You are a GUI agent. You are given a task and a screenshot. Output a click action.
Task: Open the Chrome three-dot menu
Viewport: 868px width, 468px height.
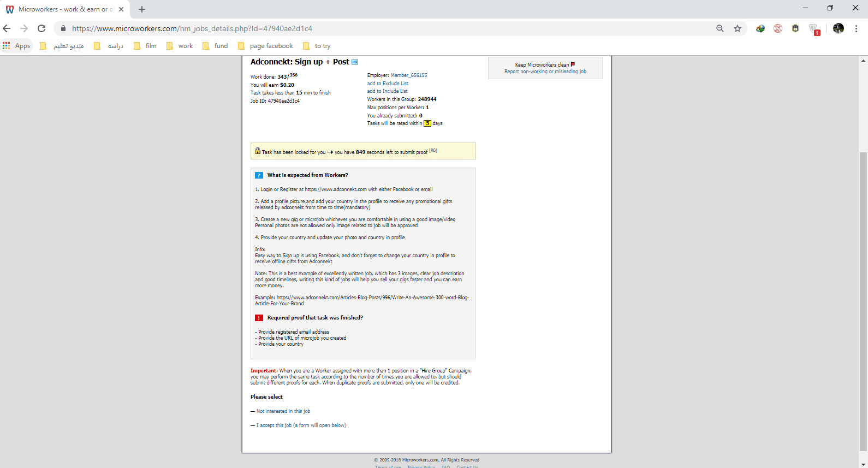click(x=856, y=28)
